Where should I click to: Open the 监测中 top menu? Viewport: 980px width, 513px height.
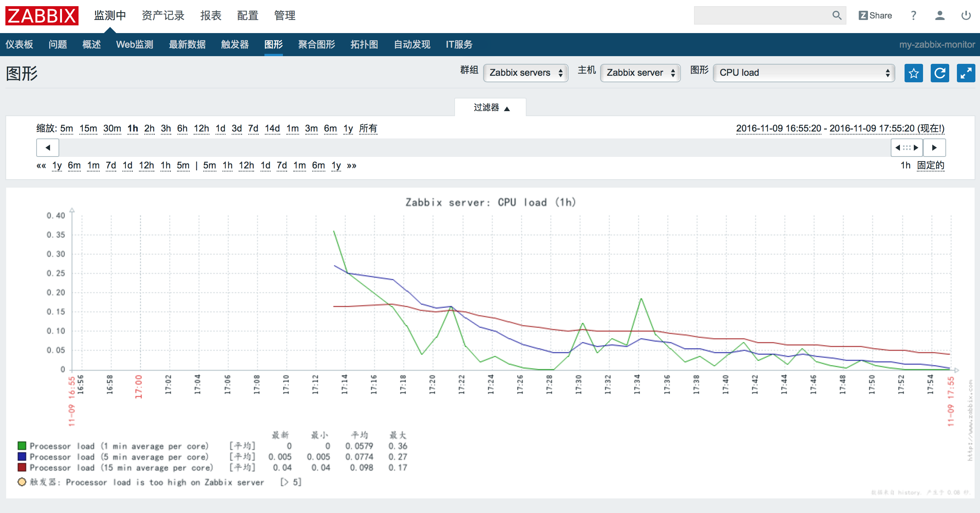click(x=110, y=15)
